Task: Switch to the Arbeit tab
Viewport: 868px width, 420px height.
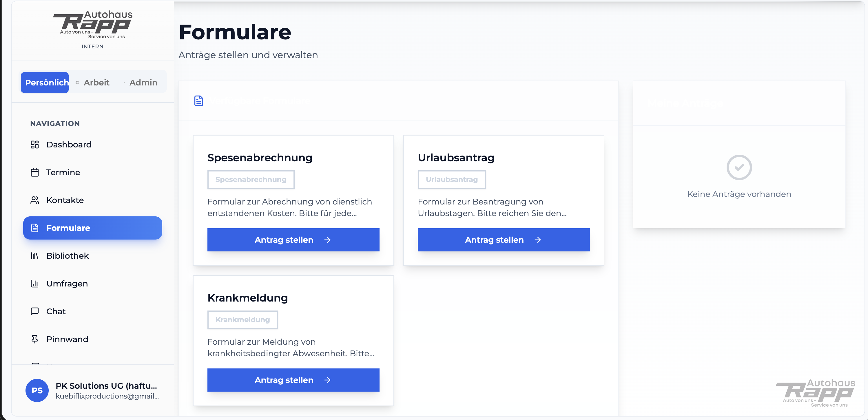Action: pos(96,83)
